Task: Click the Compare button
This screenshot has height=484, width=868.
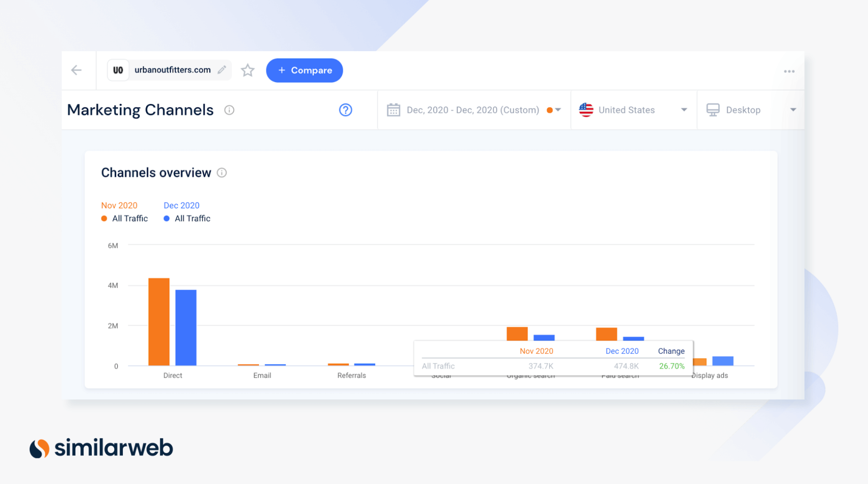Action: click(x=304, y=70)
